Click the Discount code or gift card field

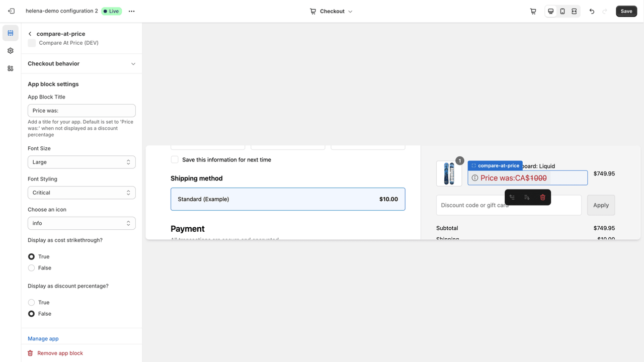pos(509,205)
